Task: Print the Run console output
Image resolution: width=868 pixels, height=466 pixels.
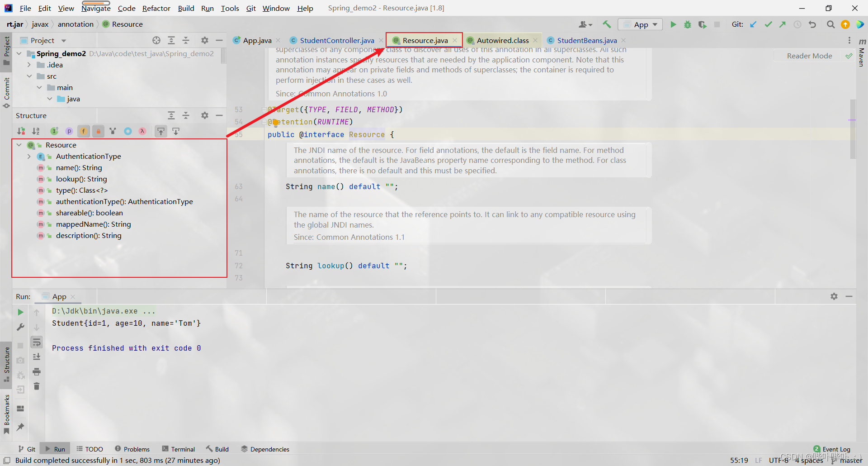Action: coord(37,372)
